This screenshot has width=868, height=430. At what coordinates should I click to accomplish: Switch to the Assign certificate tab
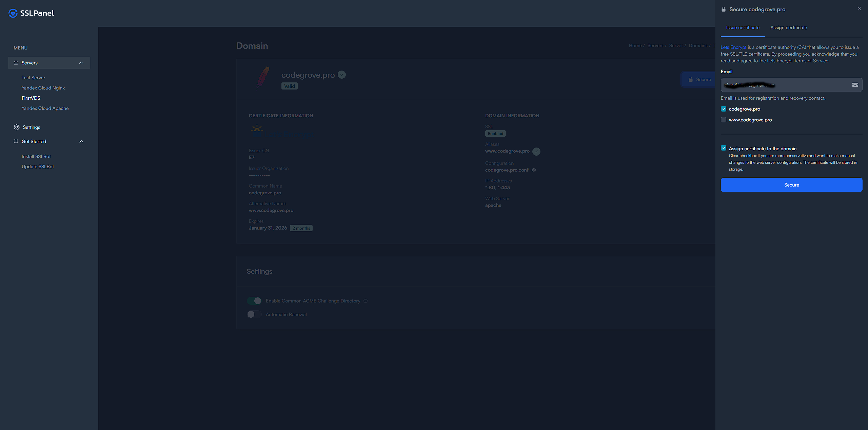click(788, 27)
